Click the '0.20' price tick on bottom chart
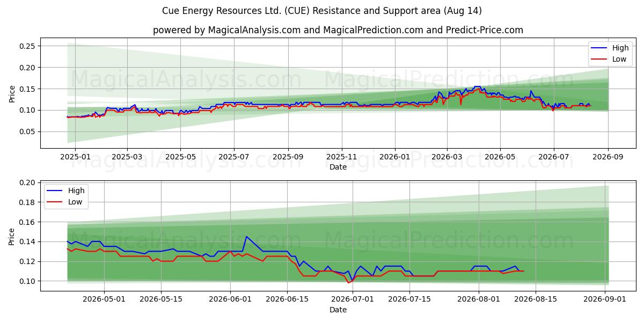The image size is (644, 322). [x=27, y=183]
